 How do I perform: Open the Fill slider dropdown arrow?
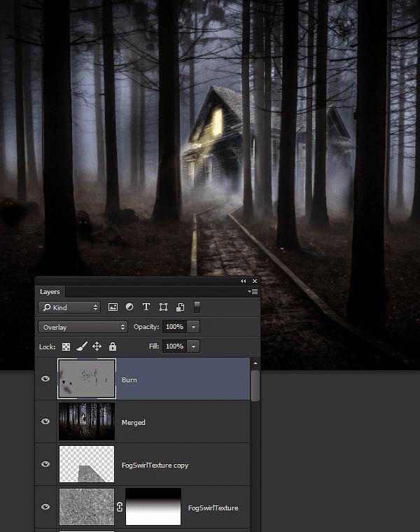193,346
